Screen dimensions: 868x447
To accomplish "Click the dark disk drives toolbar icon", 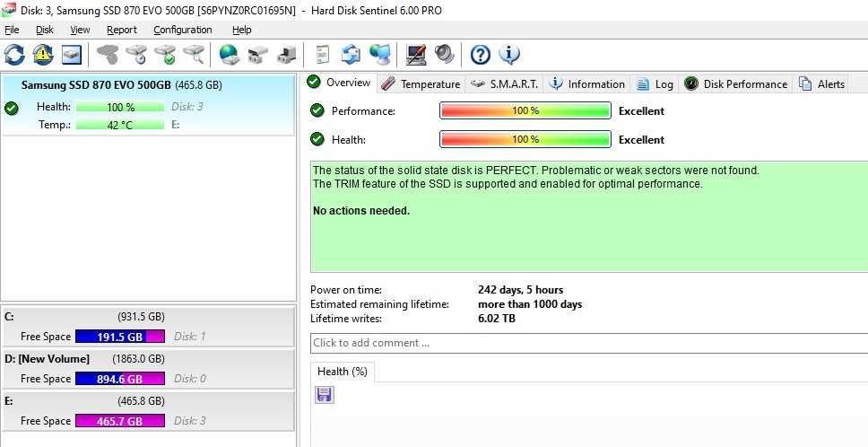I will tap(257, 54).
